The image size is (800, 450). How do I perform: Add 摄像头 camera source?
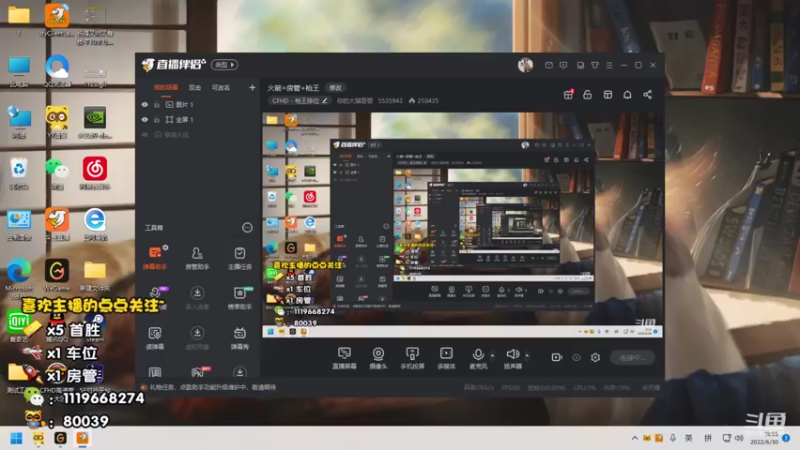click(x=378, y=358)
